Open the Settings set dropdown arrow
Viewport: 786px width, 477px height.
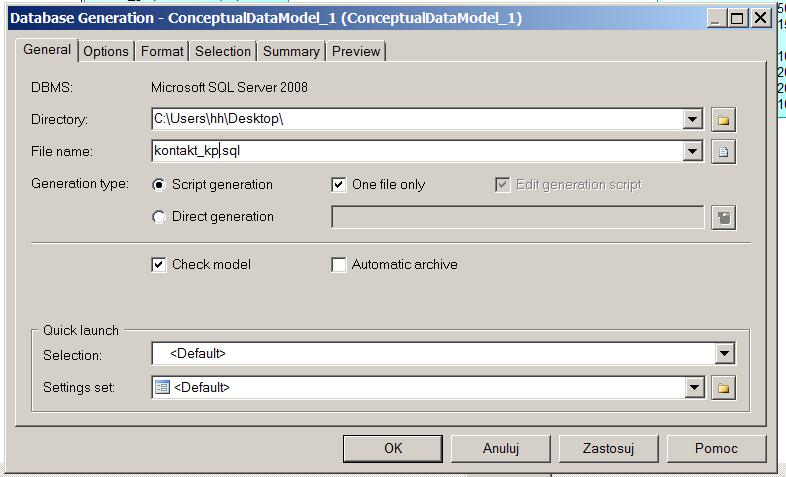point(695,387)
